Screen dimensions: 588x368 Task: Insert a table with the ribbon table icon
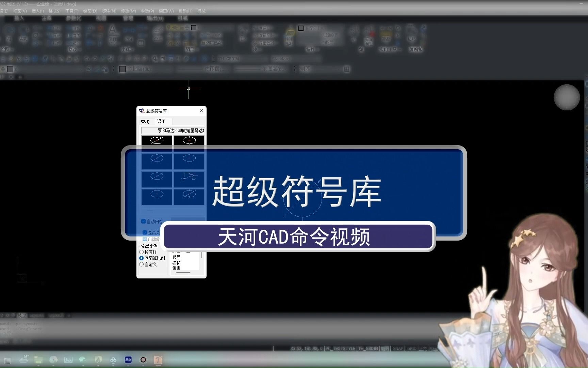coord(141,43)
